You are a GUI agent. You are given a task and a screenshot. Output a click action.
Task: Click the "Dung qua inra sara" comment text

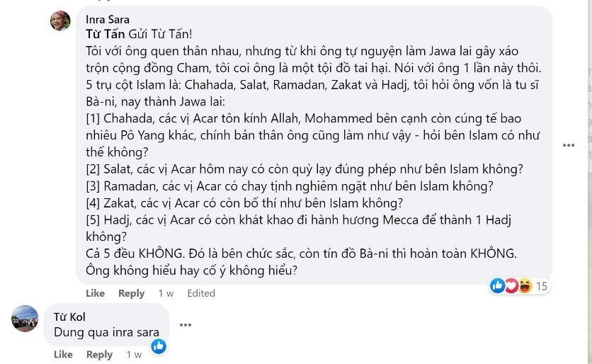coord(106,332)
